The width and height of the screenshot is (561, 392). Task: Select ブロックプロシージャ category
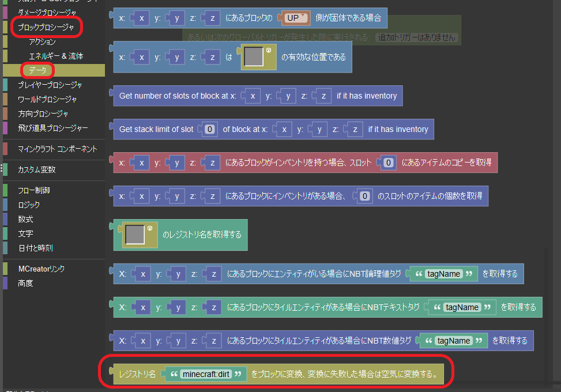[x=46, y=27]
